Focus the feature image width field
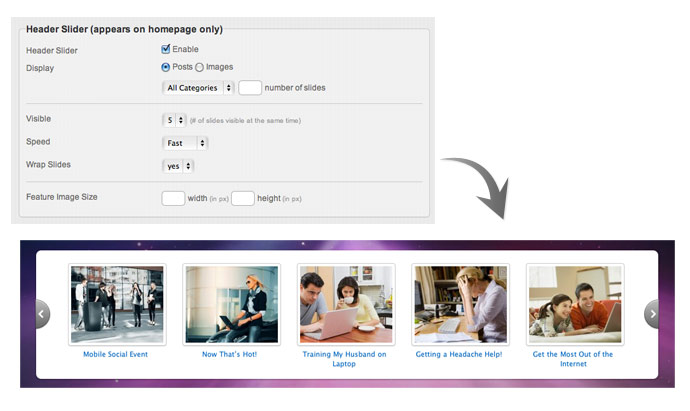This screenshot has height=411, width=690. 173,198
